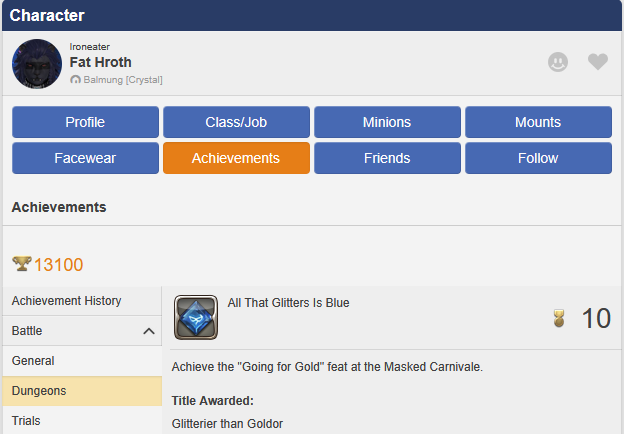This screenshot has height=434, width=624.
Task: Click the Going for Gold achievement description
Action: [327, 367]
